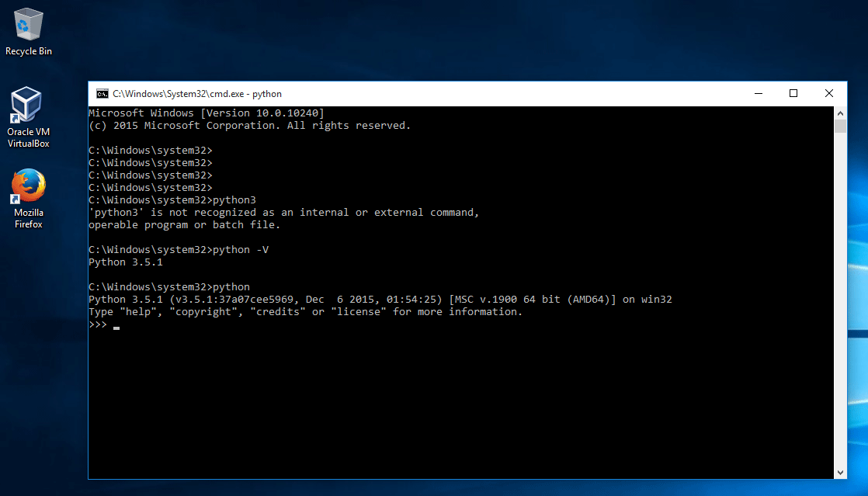
Task: Open the Recycle Bin on the desktop
Action: (28, 23)
